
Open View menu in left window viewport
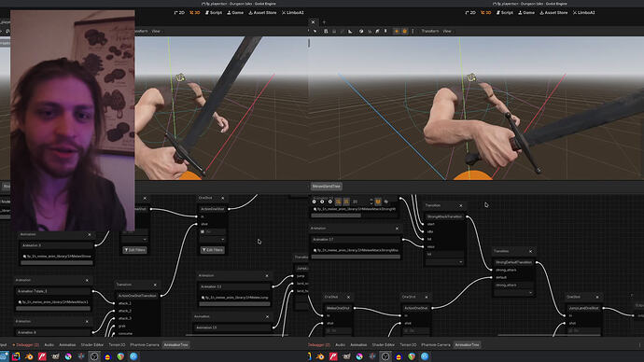tap(156, 31)
